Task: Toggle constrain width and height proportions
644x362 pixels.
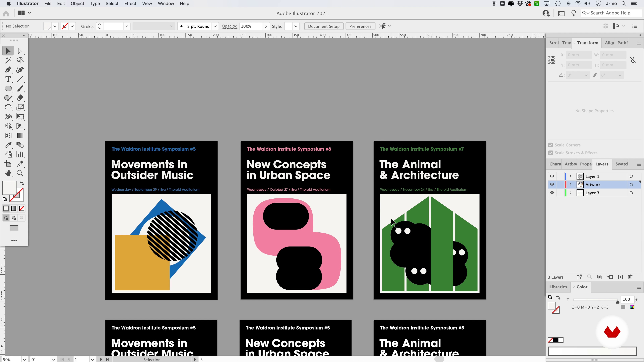Action: [x=633, y=60]
